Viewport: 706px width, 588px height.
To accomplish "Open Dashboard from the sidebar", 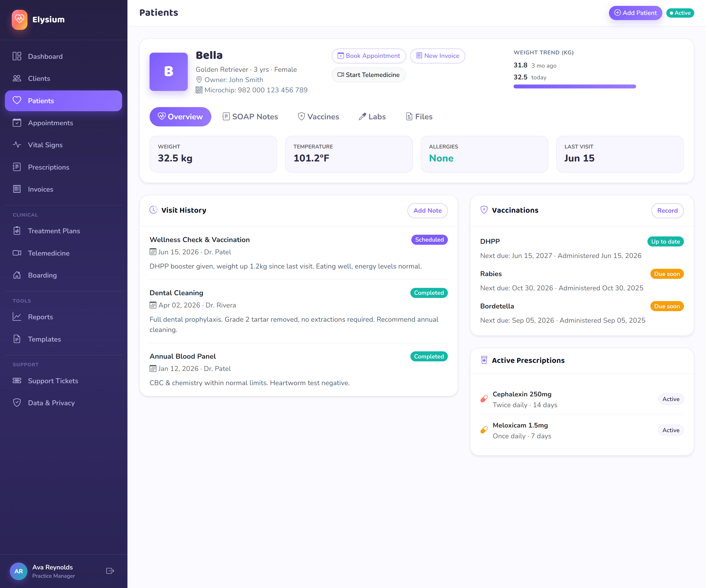I will point(63,56).
